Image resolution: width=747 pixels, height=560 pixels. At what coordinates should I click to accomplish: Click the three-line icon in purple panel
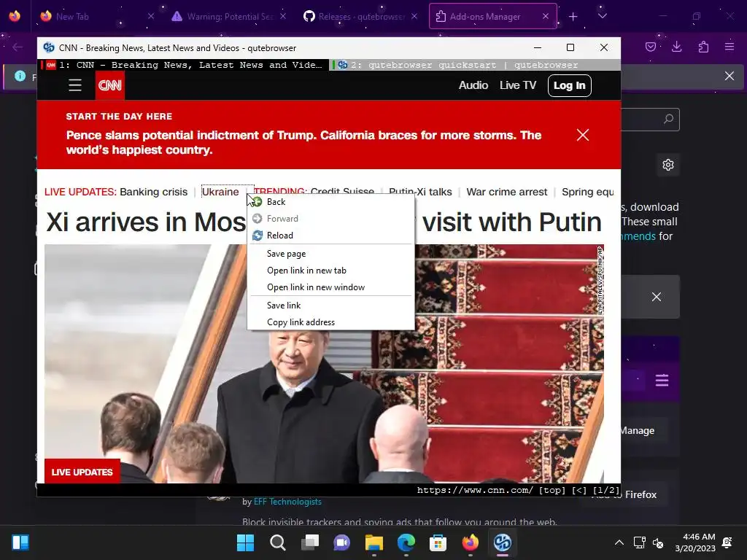(x=662, y=380)
